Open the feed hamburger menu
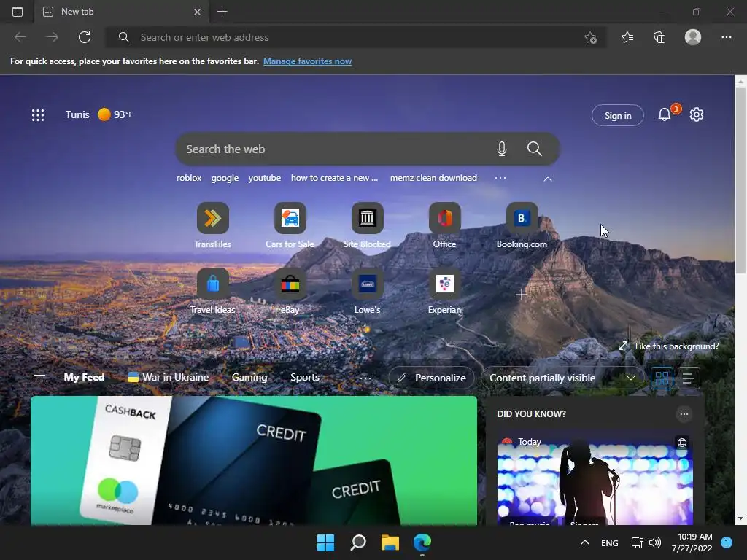 tap(39, 378)
